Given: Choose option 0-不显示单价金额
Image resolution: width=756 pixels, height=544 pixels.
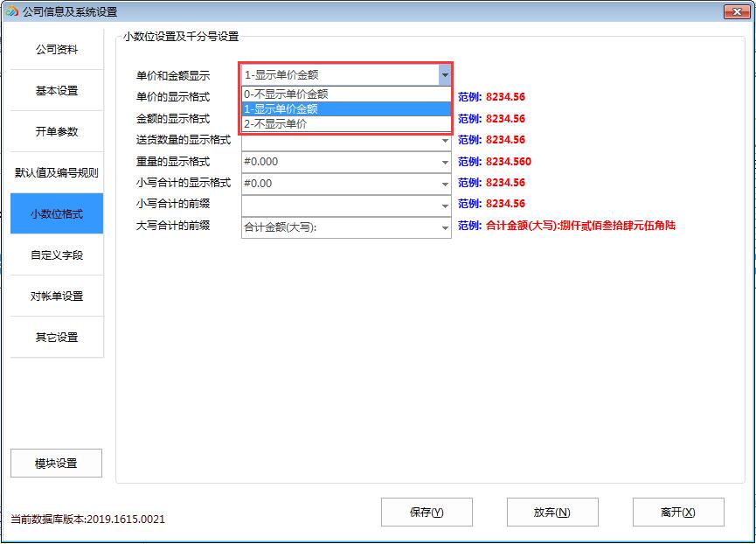Looking at the screenshot, I should (x=346, y=94).
